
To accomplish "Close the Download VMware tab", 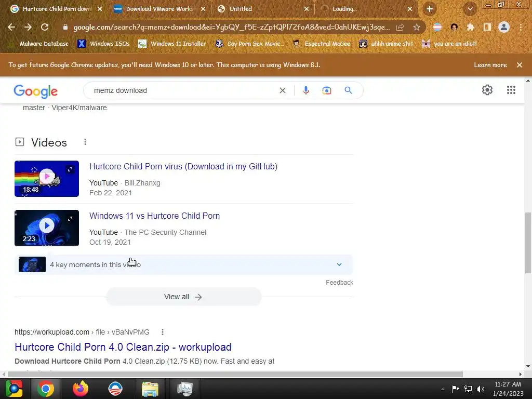I will tap(203, 9).
